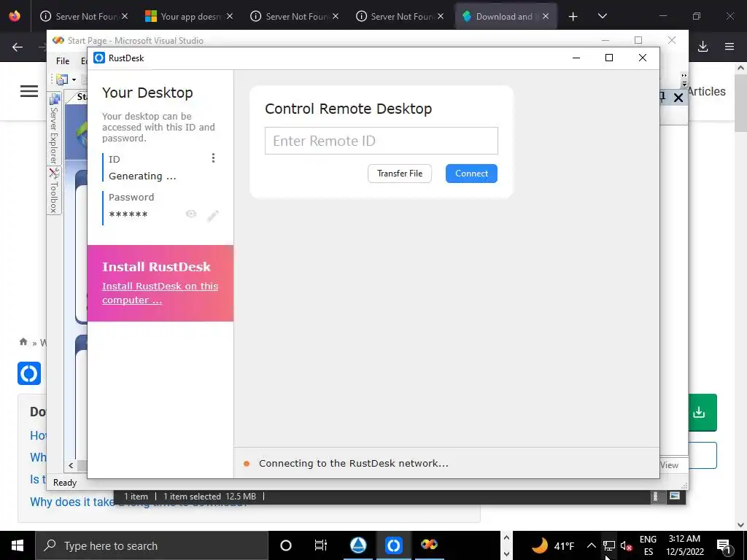Open Cortana circle on taskbar
747x560 pixels.
tap(286, 545)
